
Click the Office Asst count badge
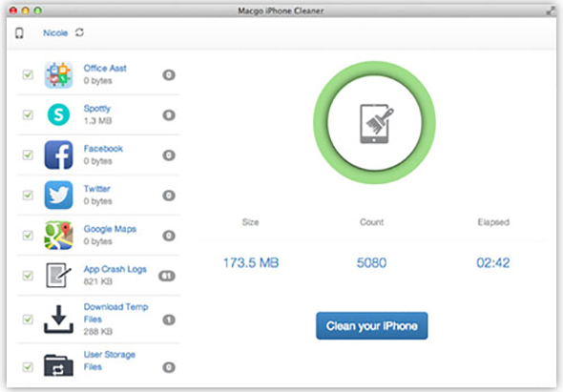[x=169, y=75]
